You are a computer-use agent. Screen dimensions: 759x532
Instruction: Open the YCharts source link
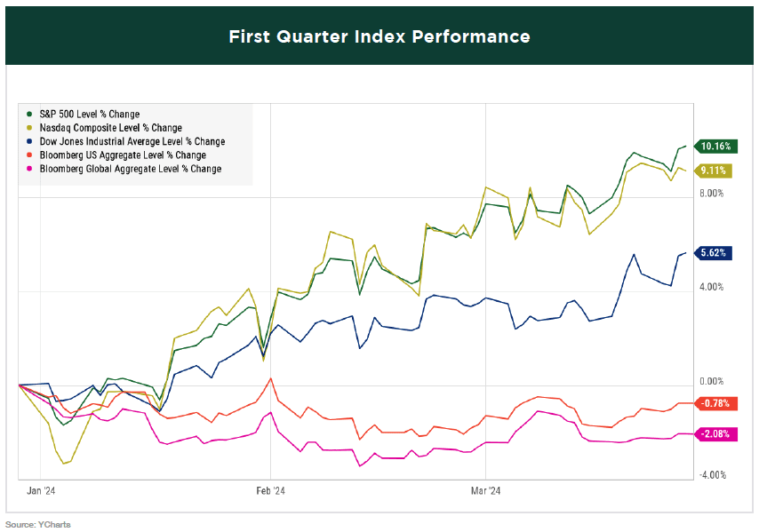[x=38, y=525]
